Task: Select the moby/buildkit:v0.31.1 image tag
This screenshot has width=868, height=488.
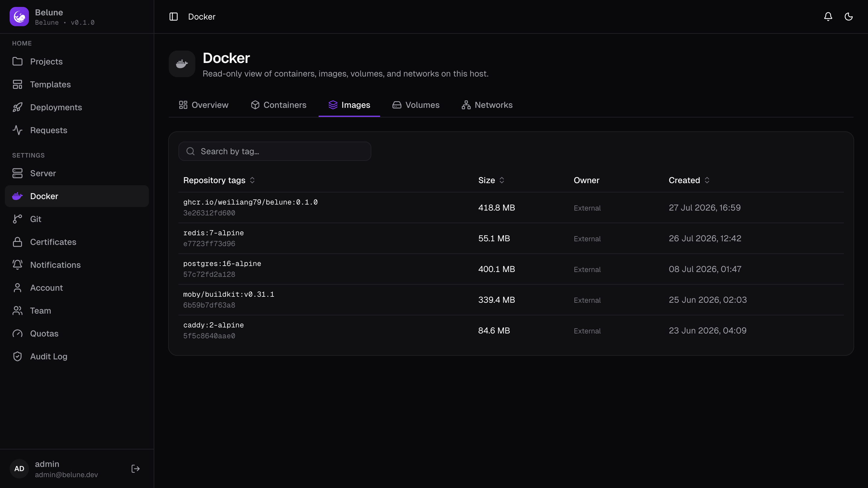Action: coord(228,294)
